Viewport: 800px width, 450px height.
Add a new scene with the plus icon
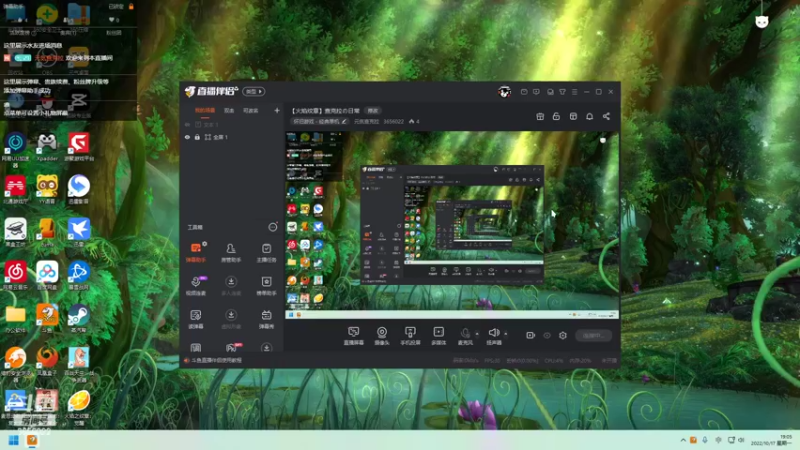pyautogui.click(x=277, y=110)
